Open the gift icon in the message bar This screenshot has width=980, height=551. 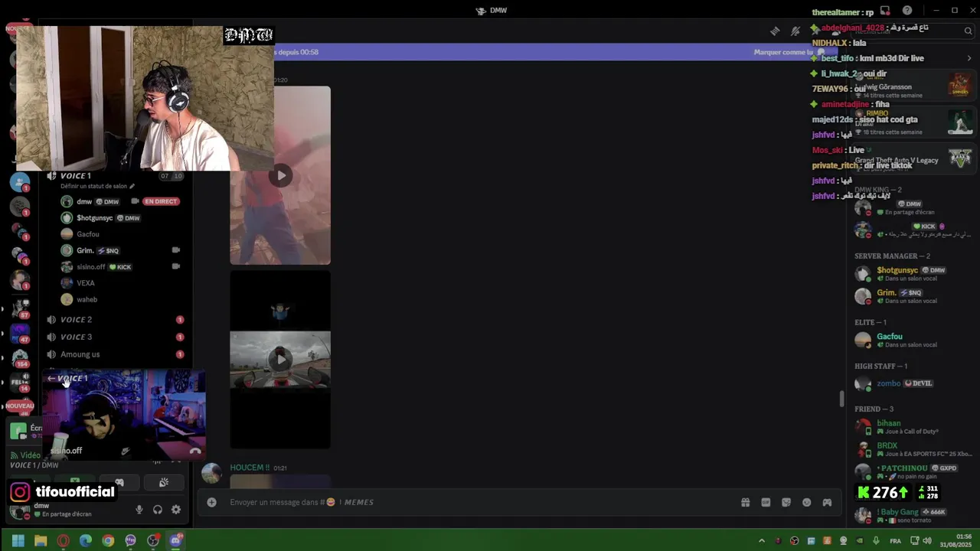pyautogui.click(x=745, y=502)
